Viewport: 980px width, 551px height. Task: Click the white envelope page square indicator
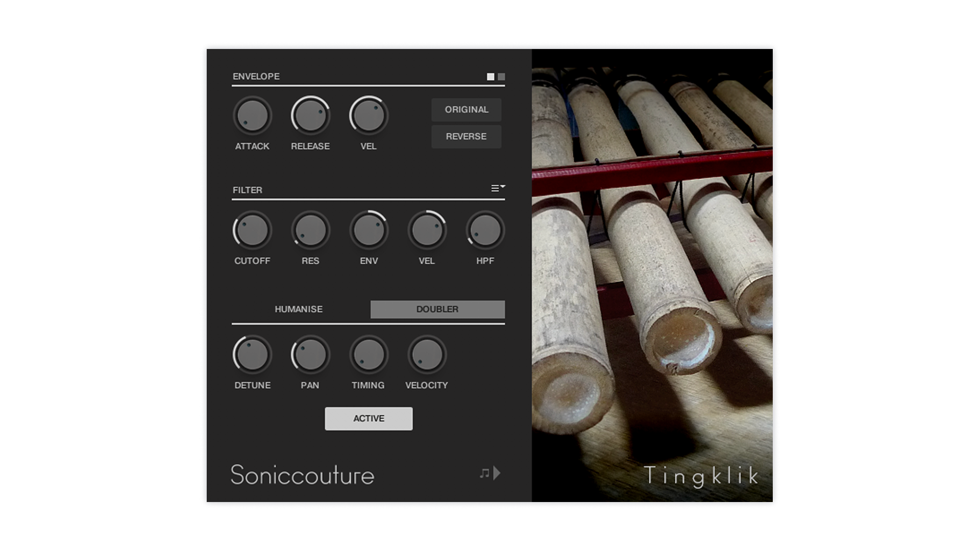(x=491, y=77)
